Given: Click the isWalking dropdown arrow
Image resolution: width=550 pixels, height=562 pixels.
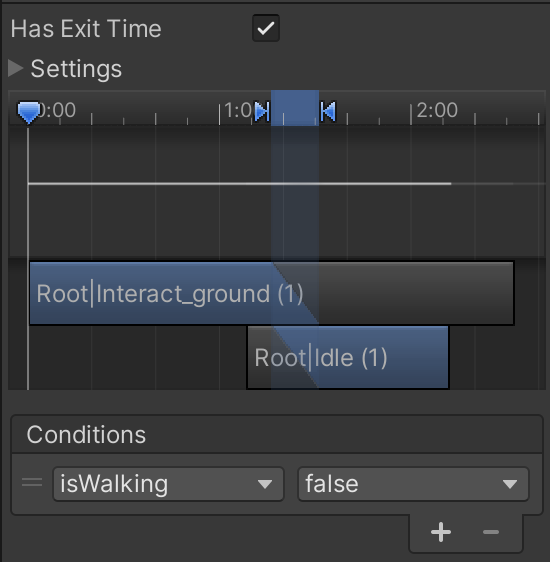Looking at the screenshot, I should pos(265,485).
